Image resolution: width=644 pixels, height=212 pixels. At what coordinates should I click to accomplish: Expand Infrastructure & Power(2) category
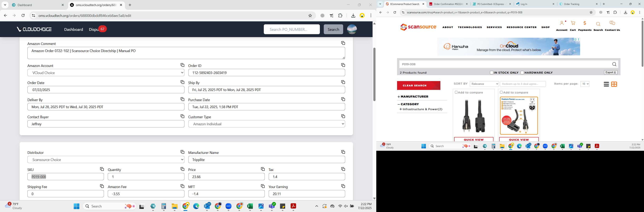click(x=421, y=109)
